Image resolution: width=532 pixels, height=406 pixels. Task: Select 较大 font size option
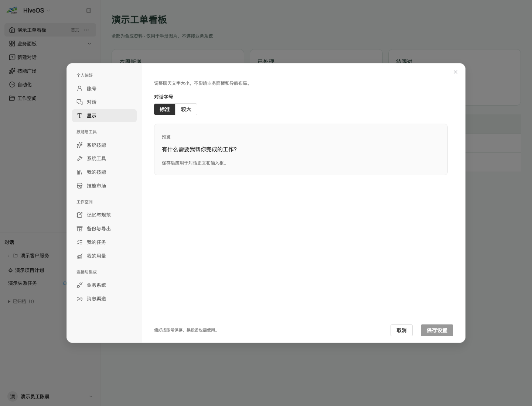pyautogui.click(x=186, y=109)
